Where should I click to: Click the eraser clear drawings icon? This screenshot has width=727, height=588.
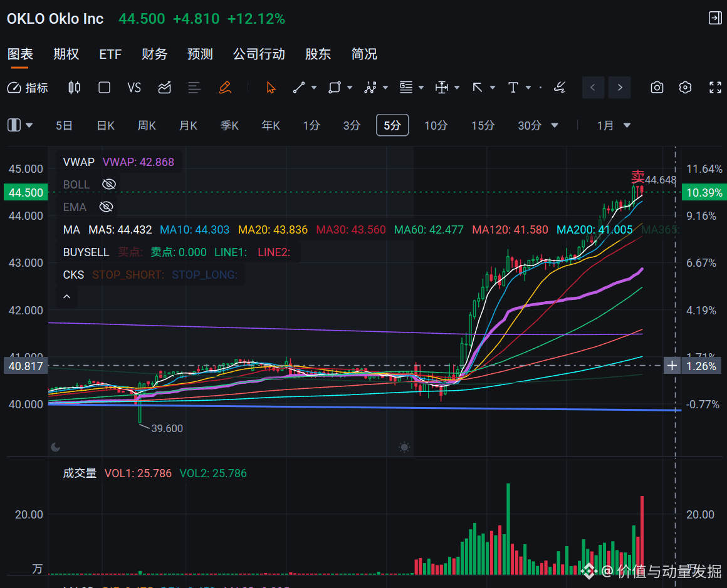coord(560,88)
